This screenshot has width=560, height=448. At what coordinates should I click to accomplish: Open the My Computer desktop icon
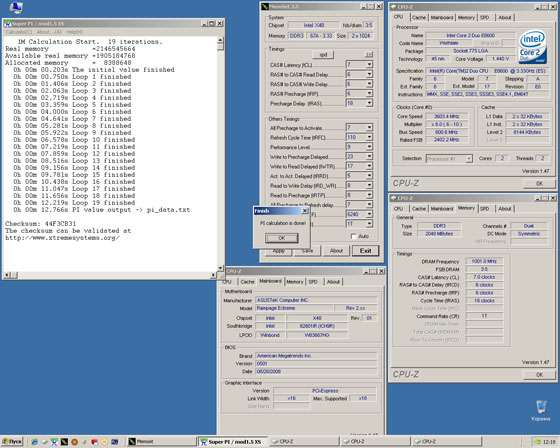click(16, 7)
